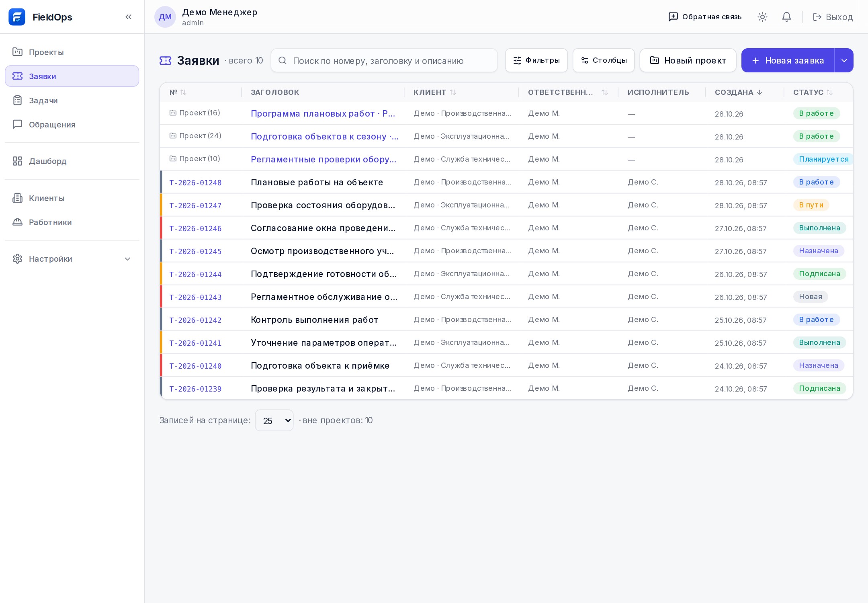Open the dropdown arrow beside Новая заявка
The width and height of the screenshot is (868, 603).
pos(844,60)
